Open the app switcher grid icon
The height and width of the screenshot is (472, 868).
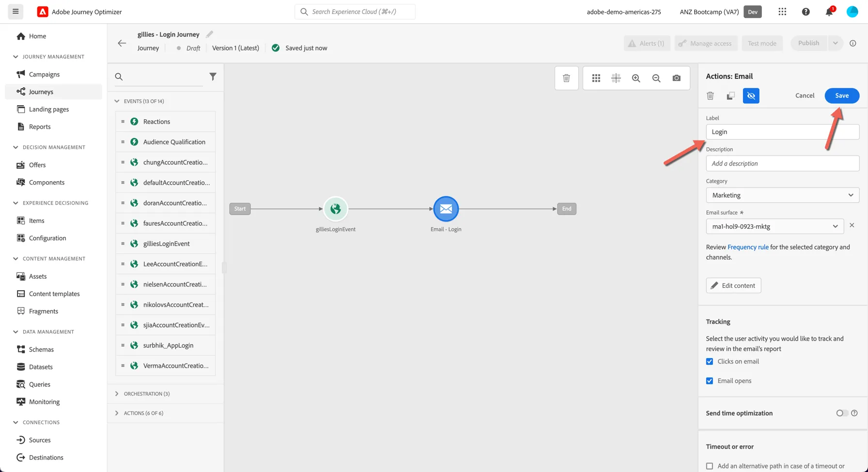point(782,12)
